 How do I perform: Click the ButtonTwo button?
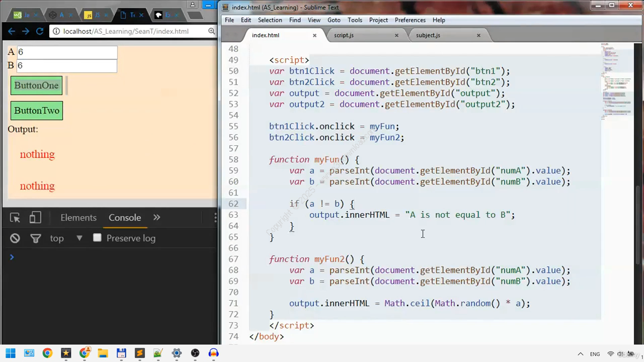click(x=37, y=111)
